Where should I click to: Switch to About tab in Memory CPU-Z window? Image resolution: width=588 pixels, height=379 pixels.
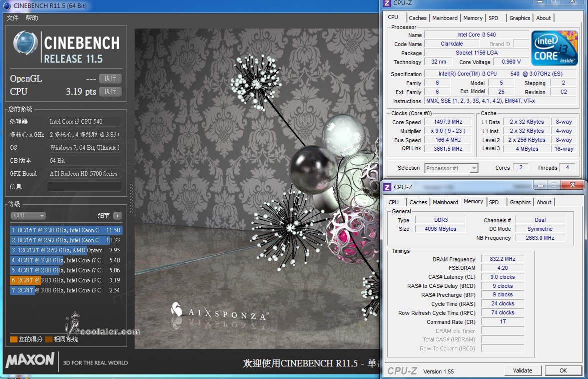click(x=544, y=202)
